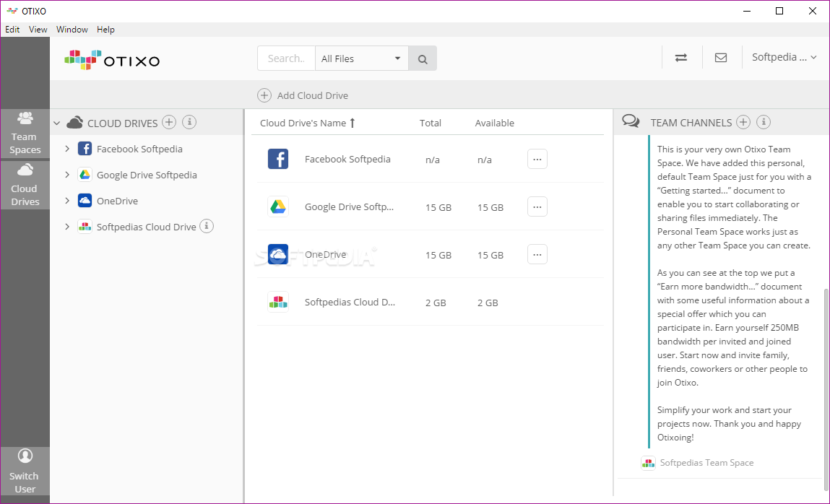Click plus icon next to Add Cloud Drive
The image size is (830, 504).
(264, 95)
